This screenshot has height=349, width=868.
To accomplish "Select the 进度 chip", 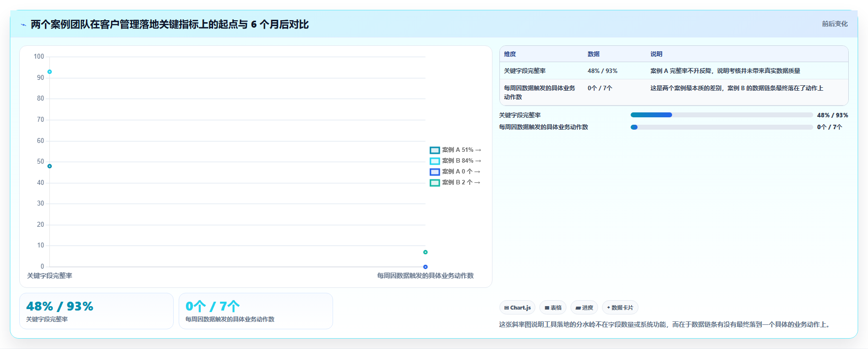I will (x=584, y=308).
